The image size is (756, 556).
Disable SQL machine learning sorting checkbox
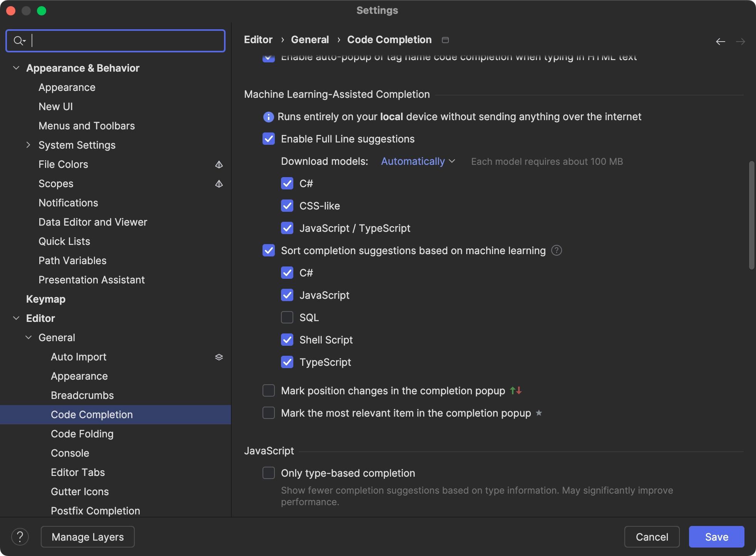287,318
